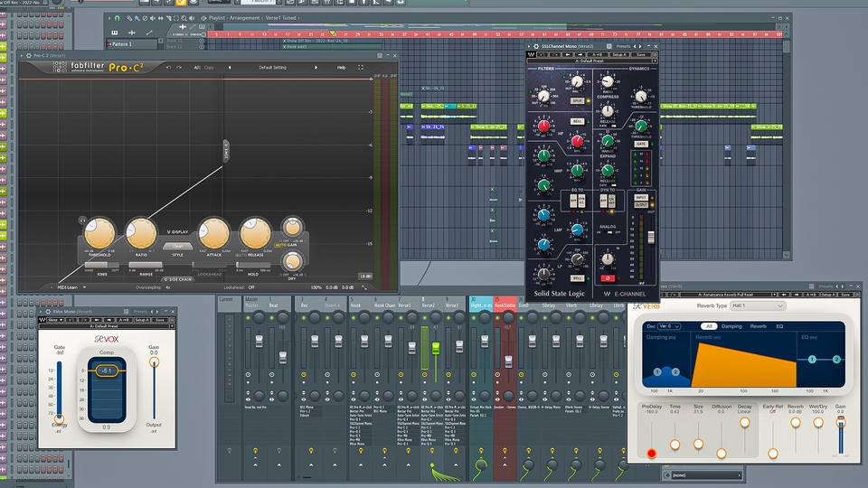Screen dimensions: 868x488
Task: Click SSL Channel window gear icon
Action: pyautogui.click(x=536, y=46)
